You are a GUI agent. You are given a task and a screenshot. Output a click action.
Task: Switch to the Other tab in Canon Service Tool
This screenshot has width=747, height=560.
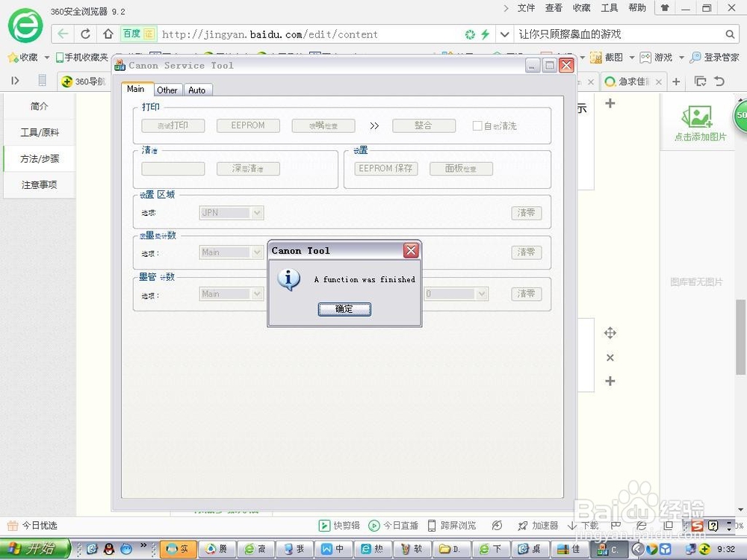[x=167, y=90]
